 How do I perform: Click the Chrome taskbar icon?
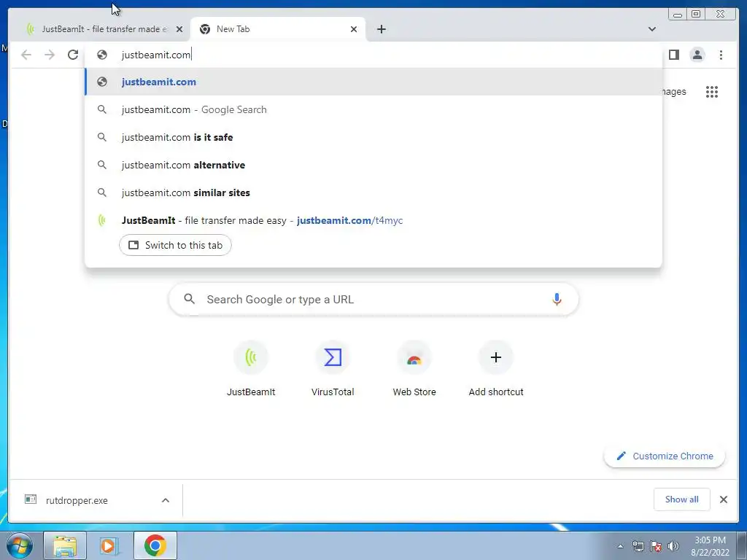coord(155,545)
